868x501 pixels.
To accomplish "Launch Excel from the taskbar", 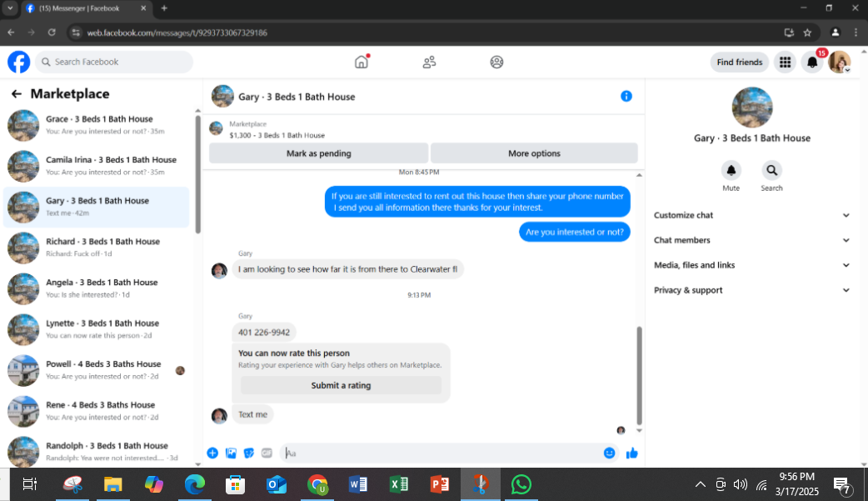I will [x=398, y=485].
